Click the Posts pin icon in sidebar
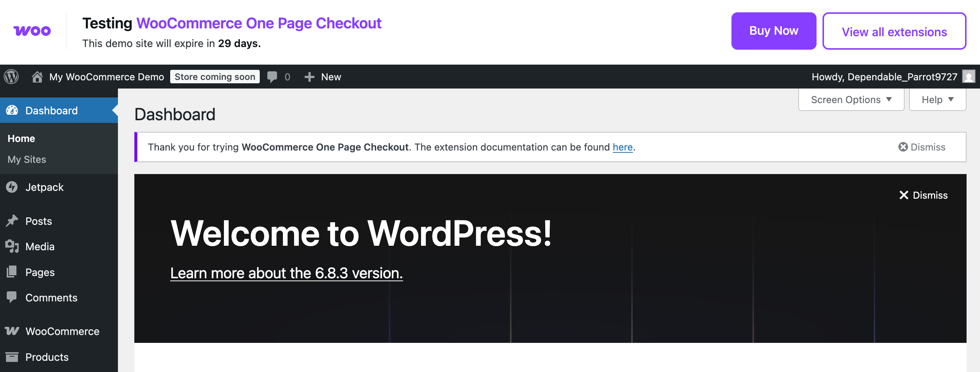Viewport: 980px width, 372px height. pos(12,221)
